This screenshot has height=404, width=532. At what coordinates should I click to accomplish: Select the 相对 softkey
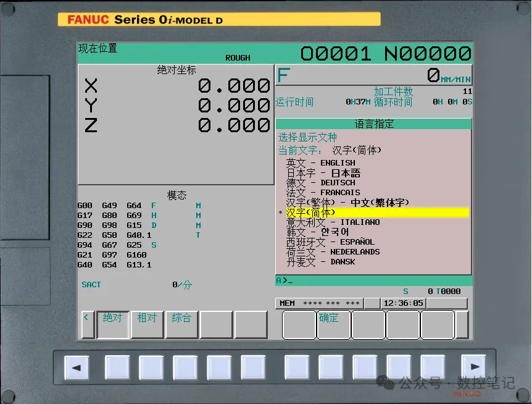[x=148, y=324]
